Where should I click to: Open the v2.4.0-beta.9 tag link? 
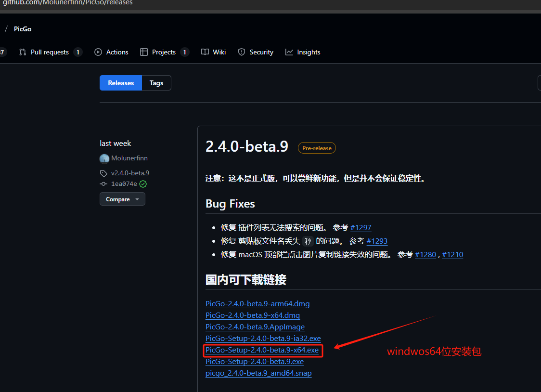tap(130, 173)
